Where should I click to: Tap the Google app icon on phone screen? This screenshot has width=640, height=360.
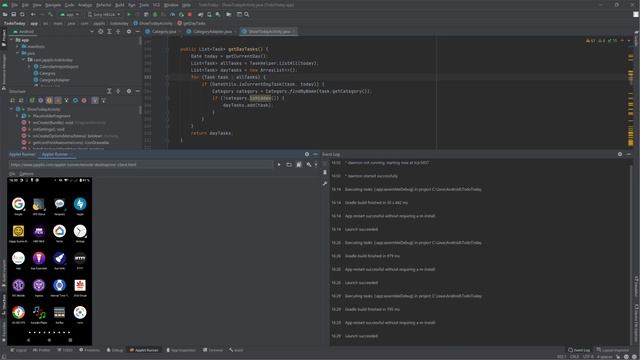pyautogui.click(x=18, y=204)
